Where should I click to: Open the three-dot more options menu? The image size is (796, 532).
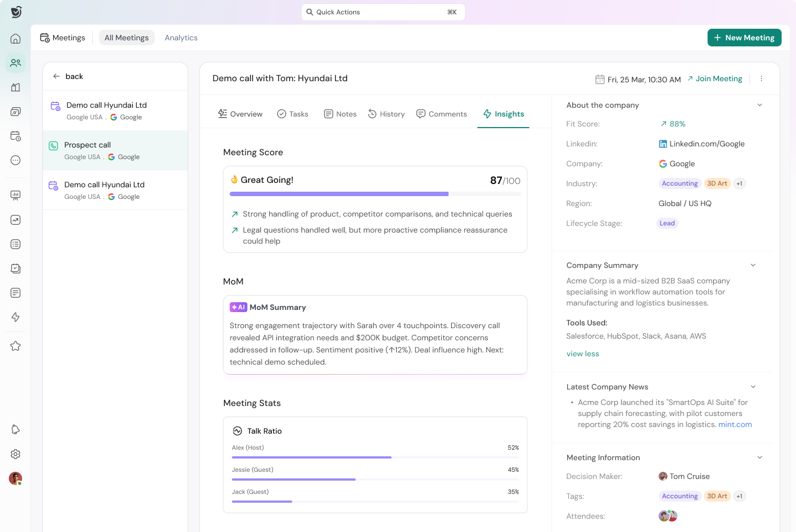point(761,78)
